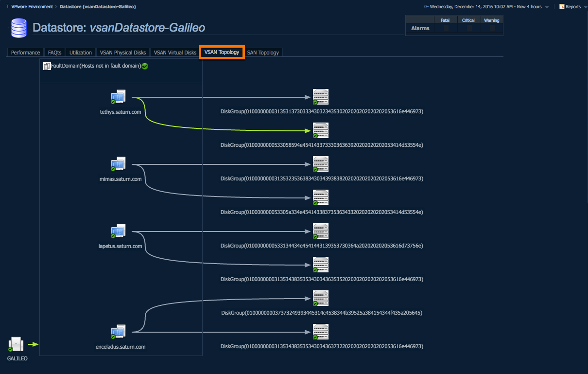
Task: Click DiskGroup label starting 0100000000373732
Action: (x=322, y=313)
